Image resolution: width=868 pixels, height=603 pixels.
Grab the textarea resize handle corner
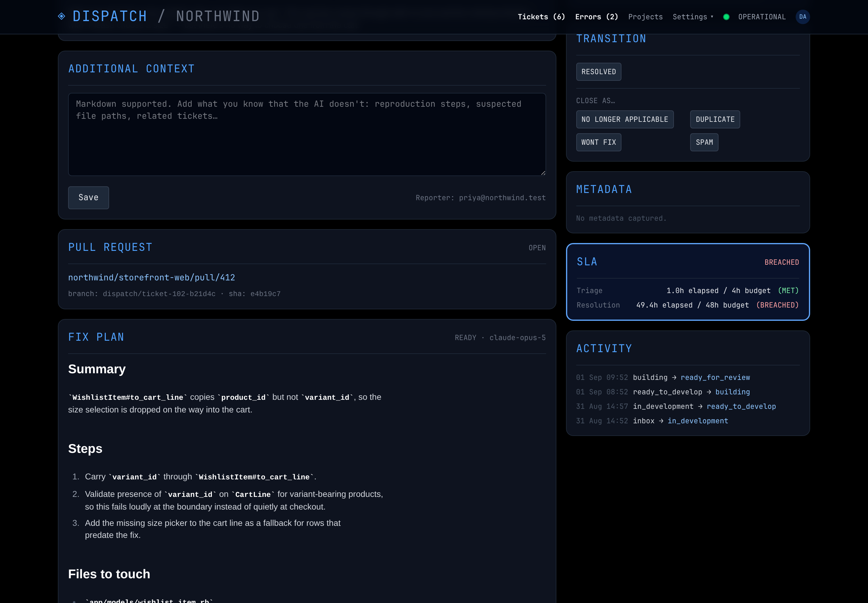(543, 173)
